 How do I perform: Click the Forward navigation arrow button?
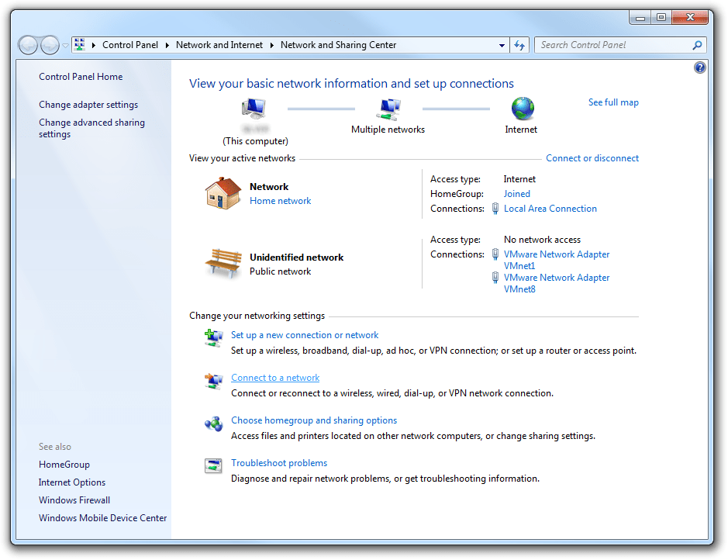(x=50, y=45)
